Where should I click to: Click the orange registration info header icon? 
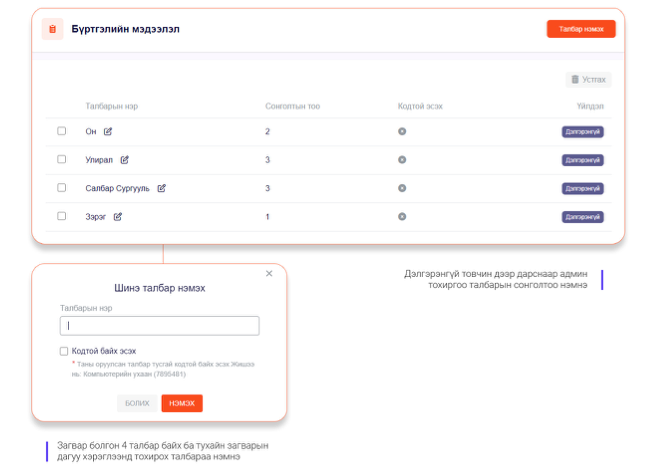pyautogui.click(x=53, y=29)
